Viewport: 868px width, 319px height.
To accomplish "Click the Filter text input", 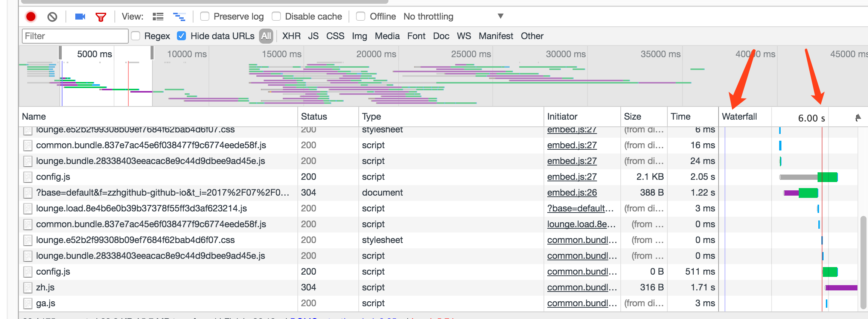I will (75, 36).
